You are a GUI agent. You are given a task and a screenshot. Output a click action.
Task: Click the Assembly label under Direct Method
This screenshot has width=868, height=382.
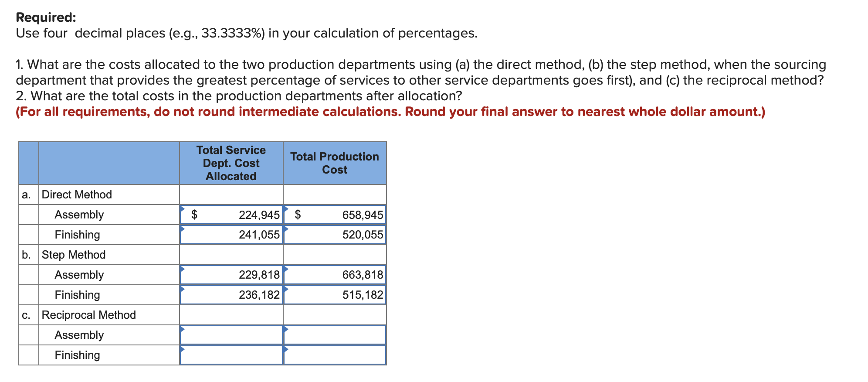tap(79, 215)
